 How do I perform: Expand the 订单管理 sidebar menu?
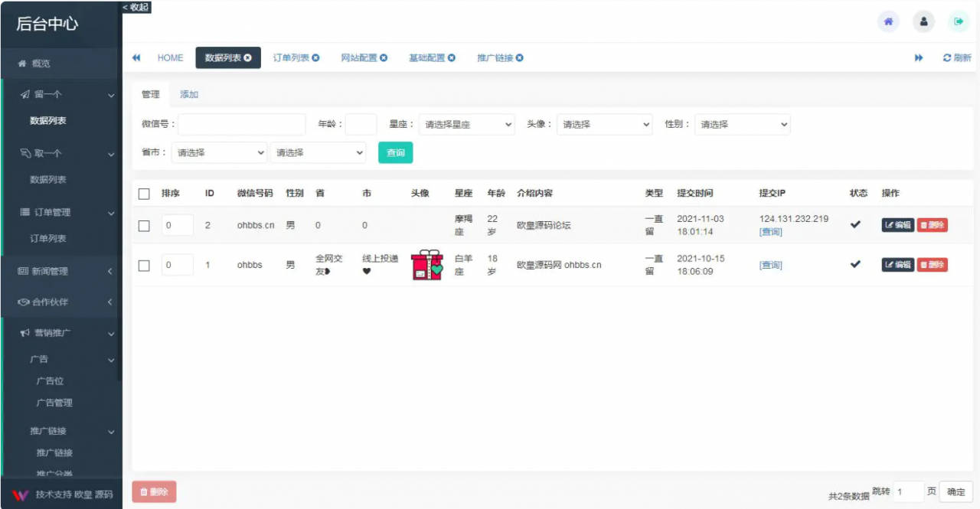[61, 212]
